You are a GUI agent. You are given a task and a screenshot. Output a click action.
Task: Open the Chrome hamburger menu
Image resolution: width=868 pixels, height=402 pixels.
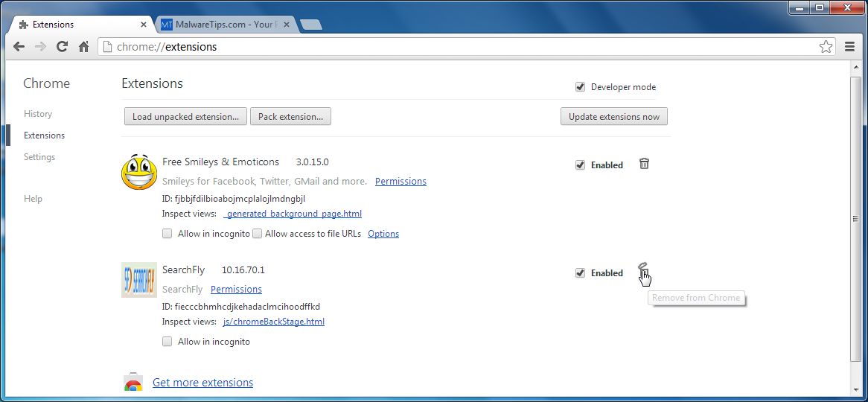tap(849, 46)
